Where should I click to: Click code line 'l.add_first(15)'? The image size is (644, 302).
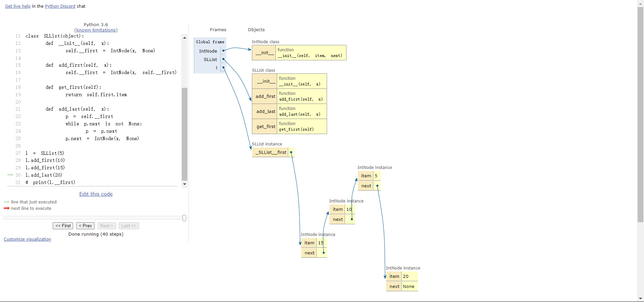[x=45, y=168]
